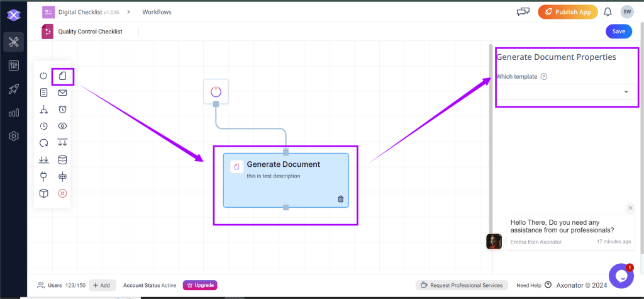Click the Upgrade button
644x299 pixels.
click(x=200, y=285)
